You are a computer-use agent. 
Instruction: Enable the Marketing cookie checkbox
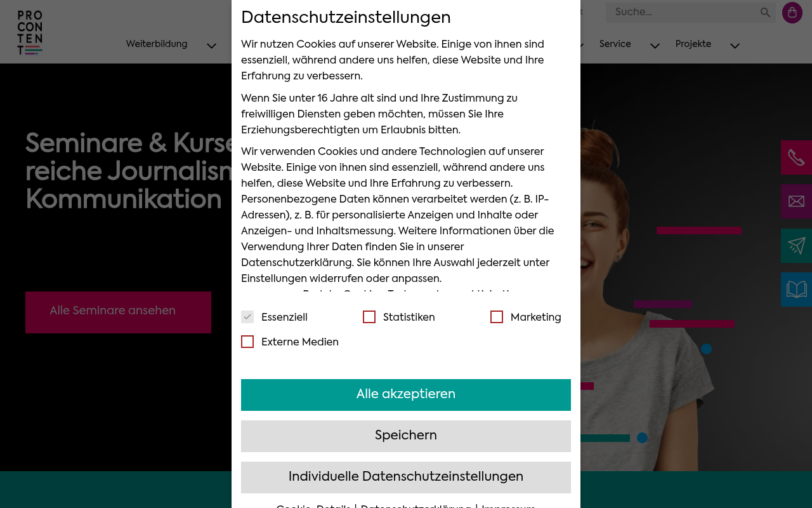[497, 317]
